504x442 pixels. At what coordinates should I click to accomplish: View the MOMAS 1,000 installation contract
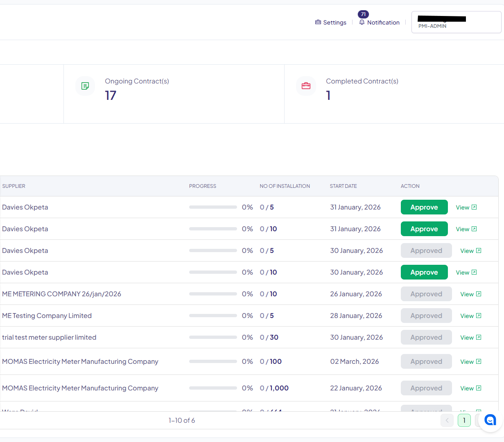[467, 388]
